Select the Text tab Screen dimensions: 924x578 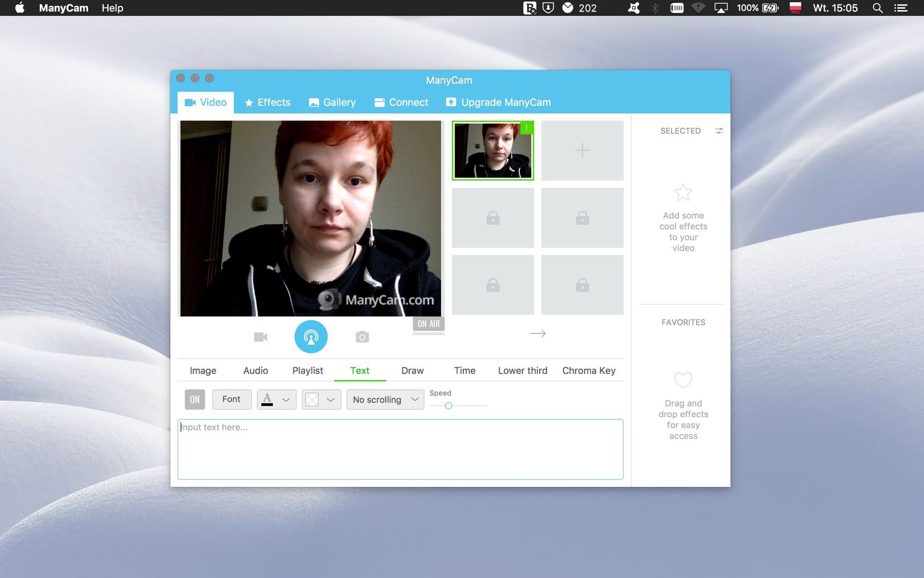tap(360, 370)
